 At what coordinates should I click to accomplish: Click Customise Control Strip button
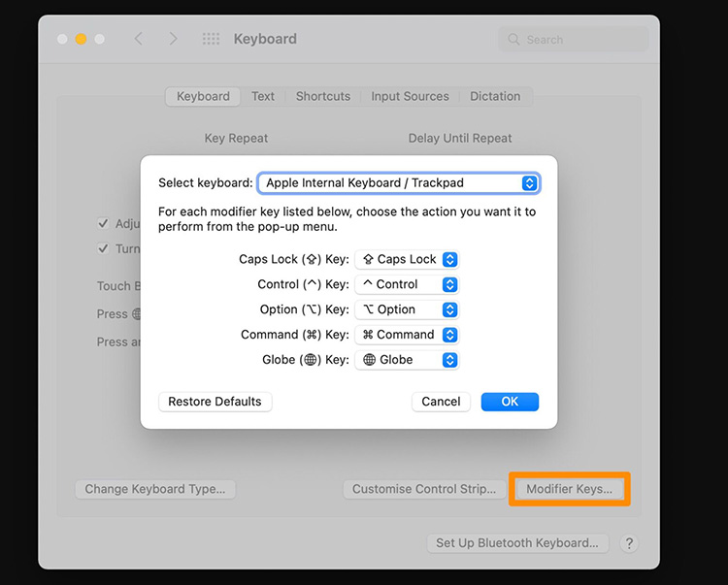tap(424, 489)
